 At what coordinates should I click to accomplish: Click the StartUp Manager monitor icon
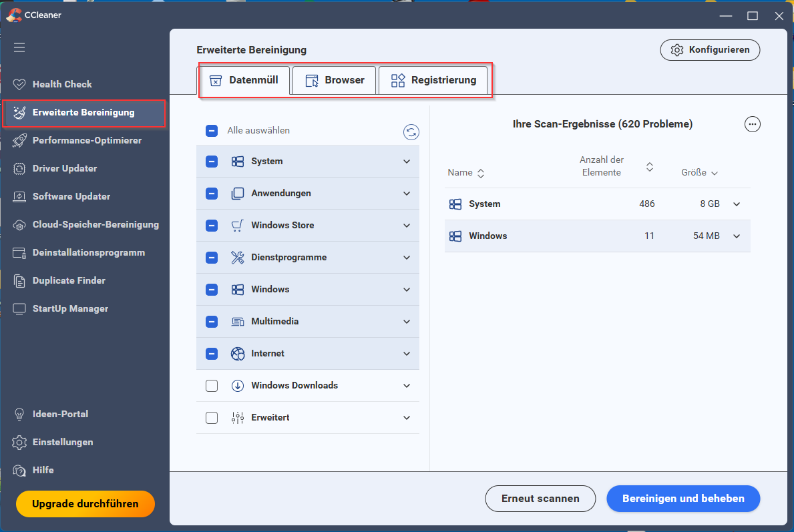[19, 309]
